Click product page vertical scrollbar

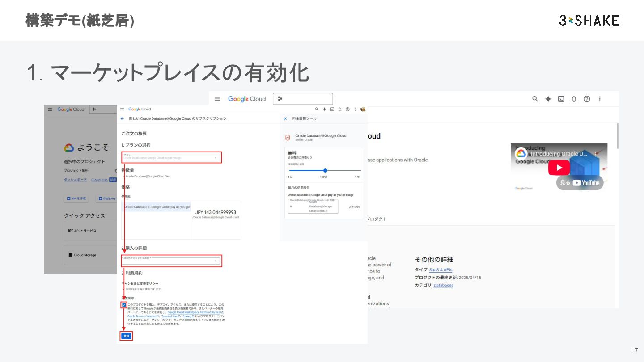tap(617, 135)
